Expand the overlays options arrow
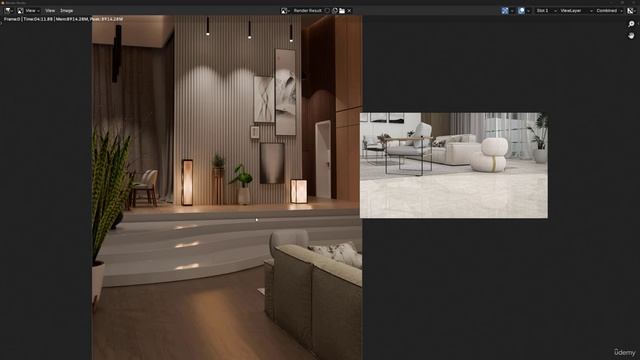640x360 pixels. 528,11
